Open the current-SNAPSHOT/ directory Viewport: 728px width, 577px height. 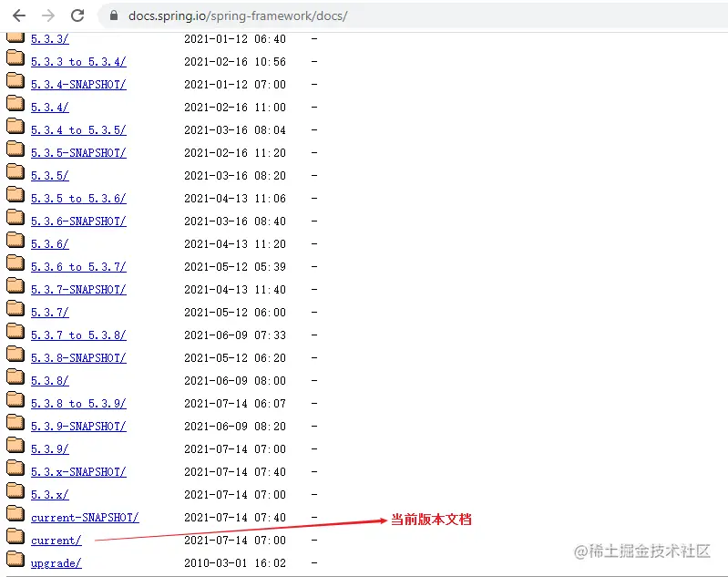tap(85, 517)
